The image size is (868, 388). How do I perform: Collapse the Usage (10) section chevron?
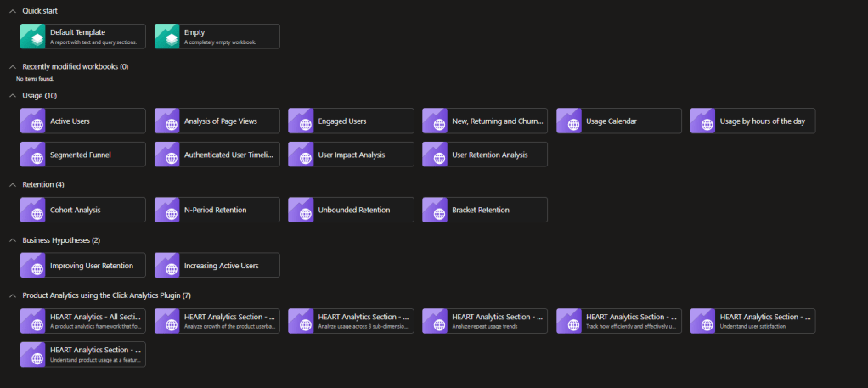(x=12, y=95)
